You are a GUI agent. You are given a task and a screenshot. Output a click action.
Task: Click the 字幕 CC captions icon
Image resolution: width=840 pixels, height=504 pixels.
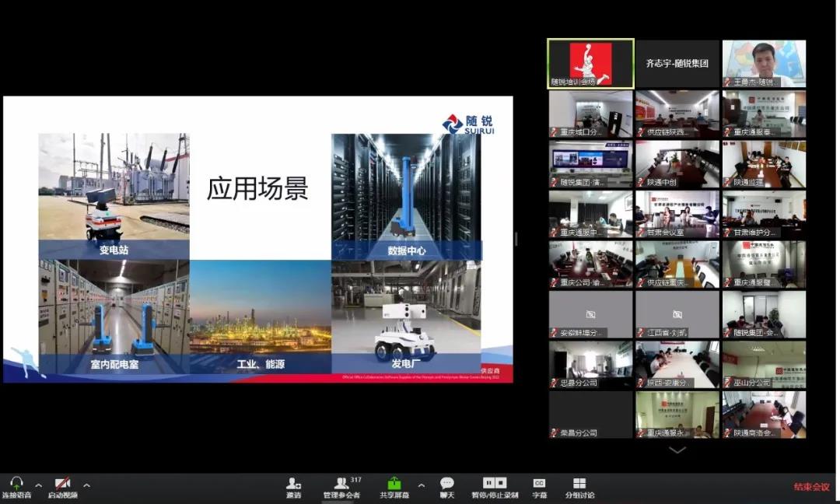tap(539, 483)
